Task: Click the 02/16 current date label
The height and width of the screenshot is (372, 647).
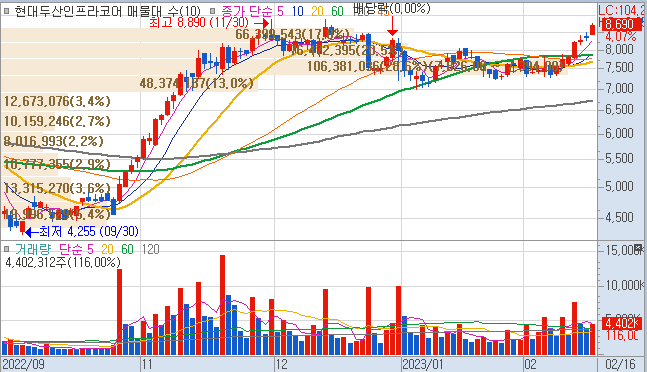Action: click(621, 365)
